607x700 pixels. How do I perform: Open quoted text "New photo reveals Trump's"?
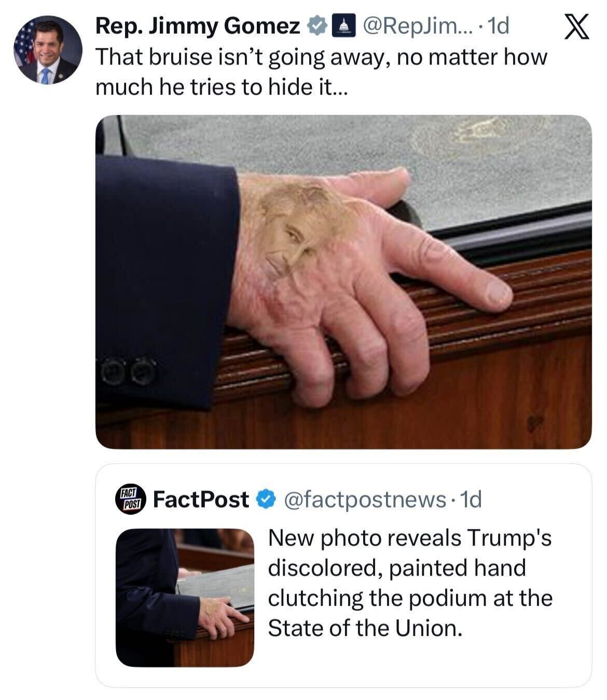tap(410, 538)
